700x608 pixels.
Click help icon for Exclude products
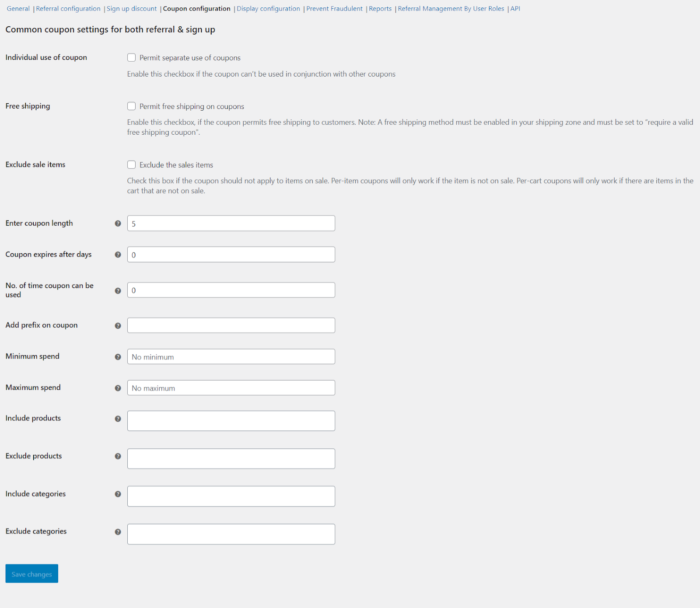tap(118, 456)
